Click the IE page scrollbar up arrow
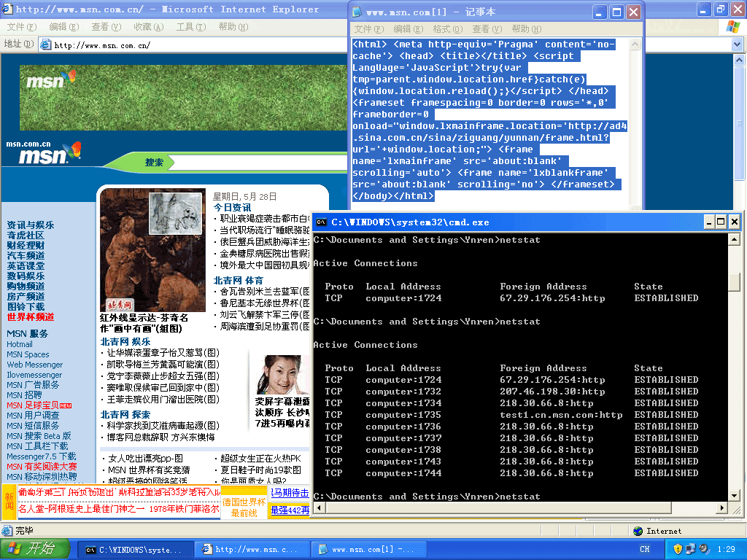 [739, 60]
